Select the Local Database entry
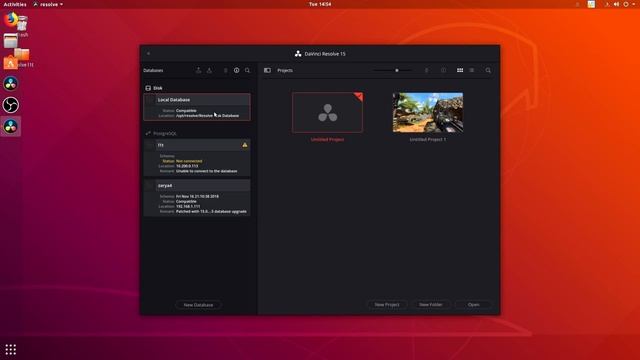This screenshot has width=640, height=360. [197, 107]
